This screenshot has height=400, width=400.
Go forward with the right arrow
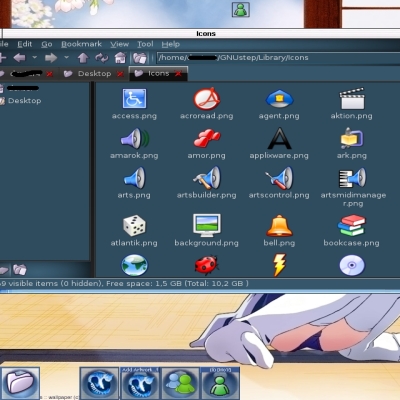51,58
